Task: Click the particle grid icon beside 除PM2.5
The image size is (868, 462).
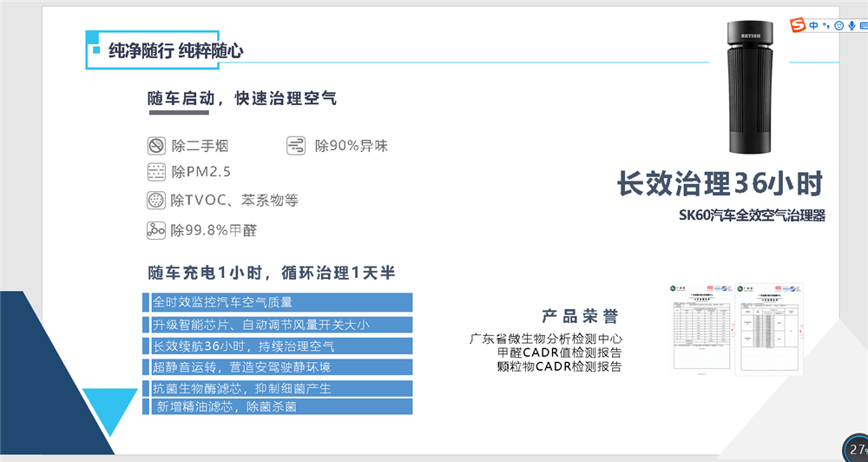Action: [156, 172]
